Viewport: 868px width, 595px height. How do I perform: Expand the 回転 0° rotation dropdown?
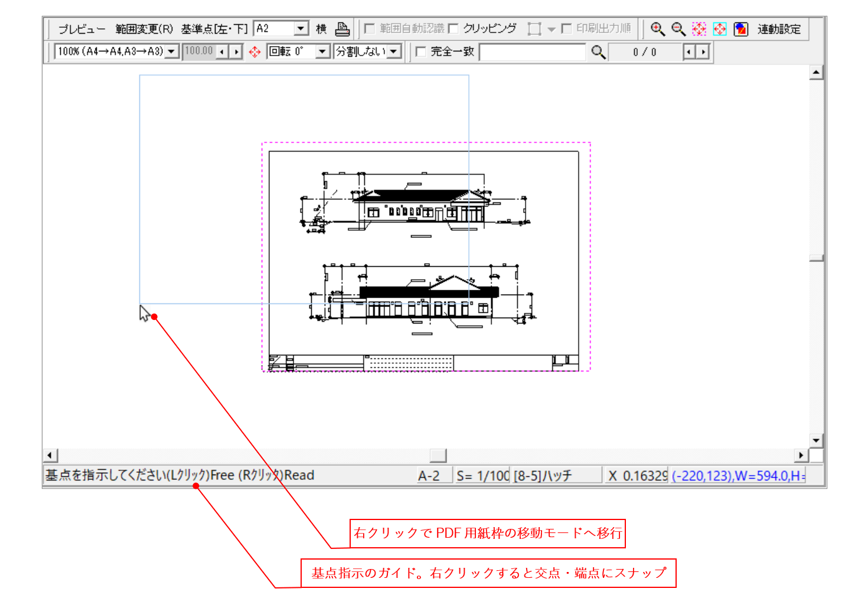(322, 52)
